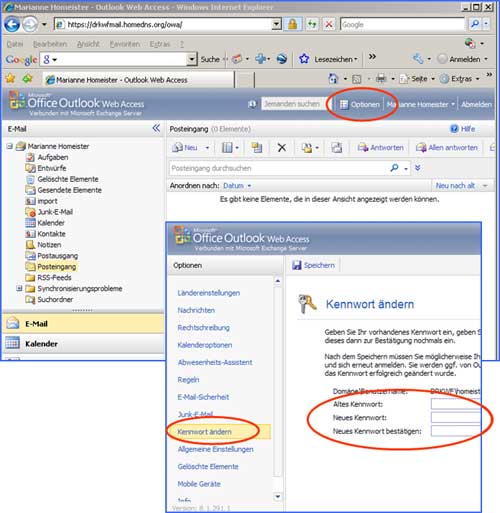The height and width of the screenshot is (513, 500).
Task: Click the E-Mail envelope icon in navigation pane
Action: coord(13,323)
